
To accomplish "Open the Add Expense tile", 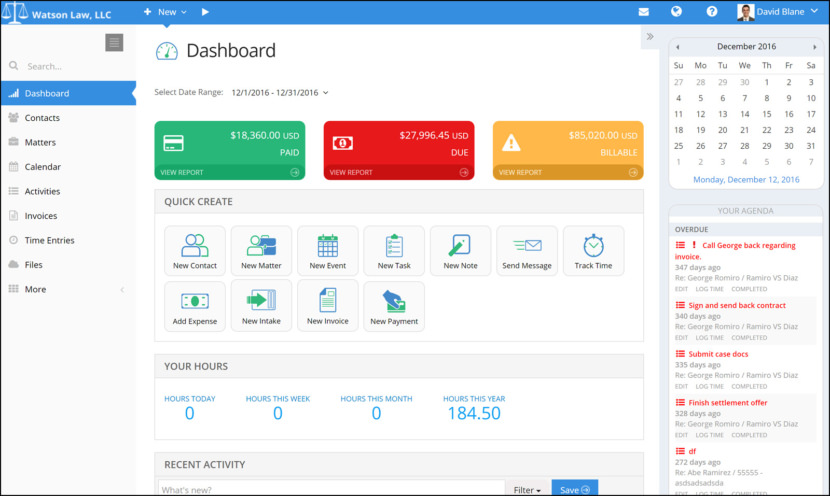I will pos(195,306).
